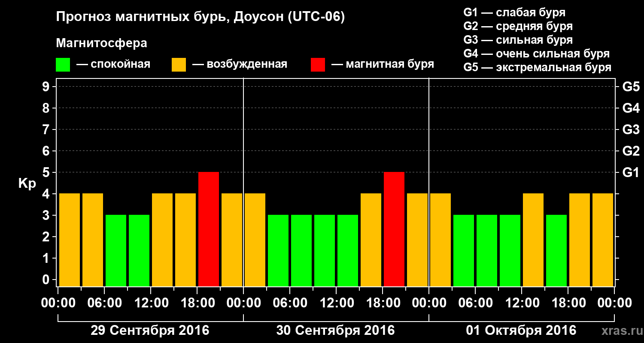Click the first yellow bar of 29 Сентября

pos(70,240)
